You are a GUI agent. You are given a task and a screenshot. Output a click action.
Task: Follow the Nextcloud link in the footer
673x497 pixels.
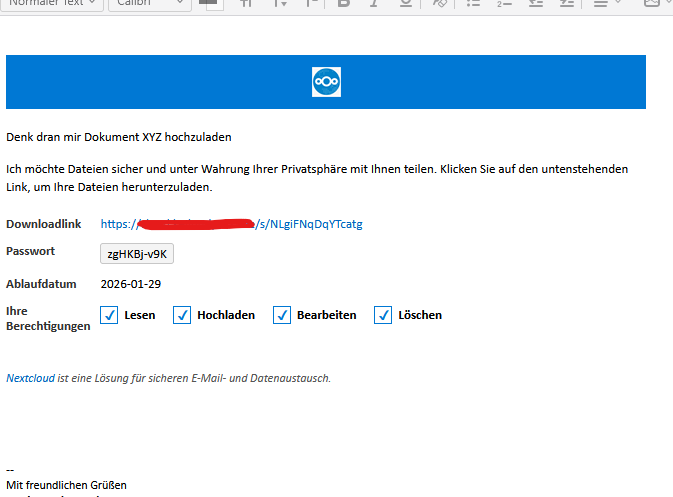[x=30, y=378]
